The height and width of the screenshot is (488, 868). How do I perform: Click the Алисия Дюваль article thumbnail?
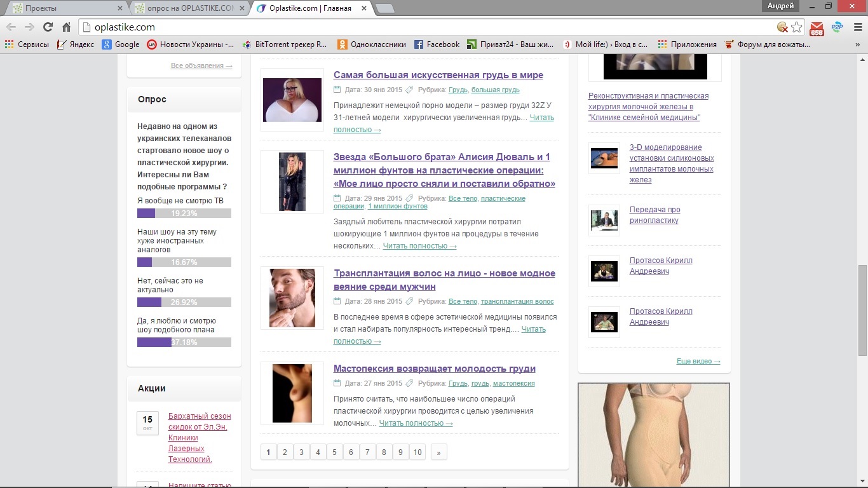292,182
